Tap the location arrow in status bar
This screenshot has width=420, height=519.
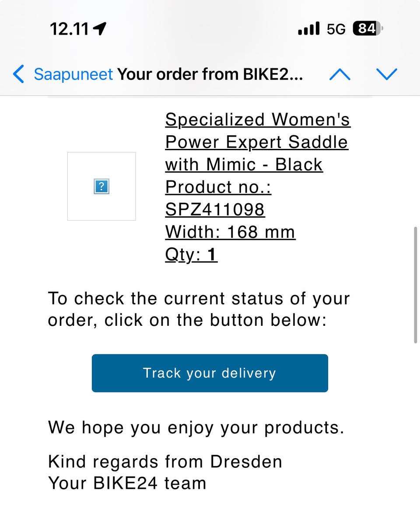click(100, 29)
